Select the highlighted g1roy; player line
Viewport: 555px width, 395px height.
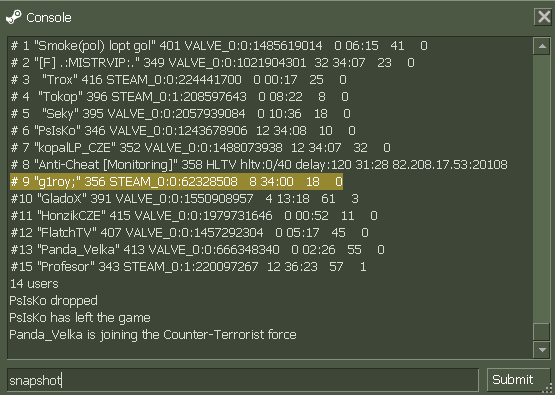pyautogui.click(x=176, y=182)
